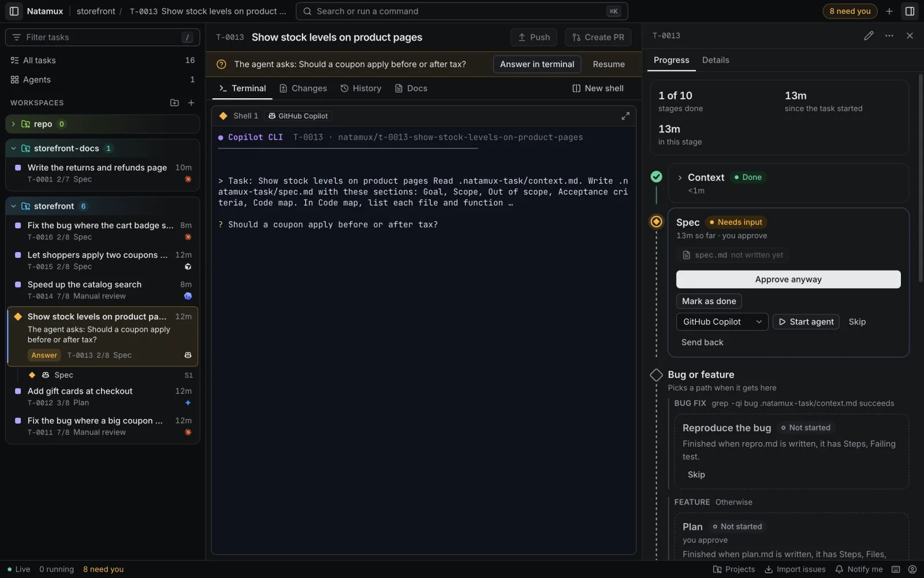Click the Copilot agent icon on the T-0013 row
The height and width of the screenshot is (578, 924).
tap(188, 355)
